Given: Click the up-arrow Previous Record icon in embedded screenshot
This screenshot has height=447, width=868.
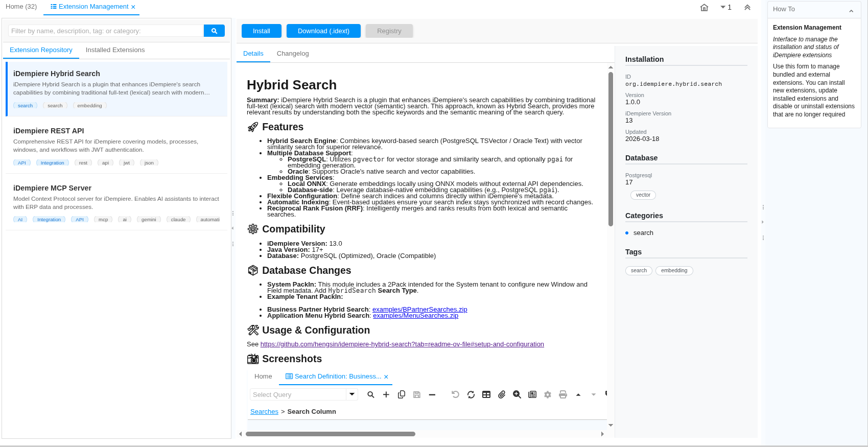Looking at the screenshot, I should pyautogui.click(x=578, y=394).
